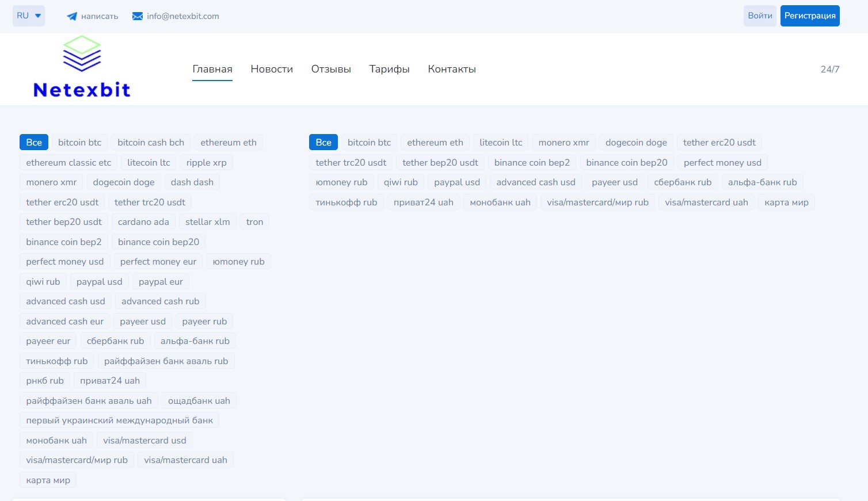This screenshot has width=868, height=501.
Task: Select the tron filter
Action: 254,222
